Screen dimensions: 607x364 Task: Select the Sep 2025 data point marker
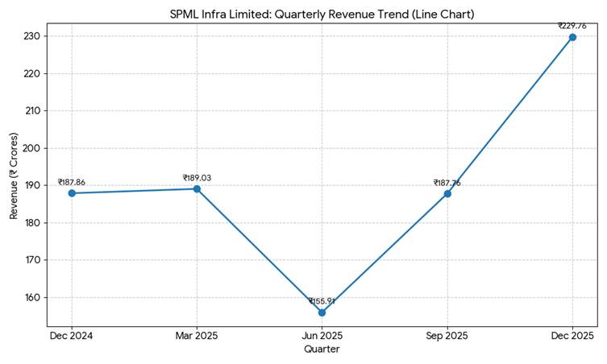(447, 193)
